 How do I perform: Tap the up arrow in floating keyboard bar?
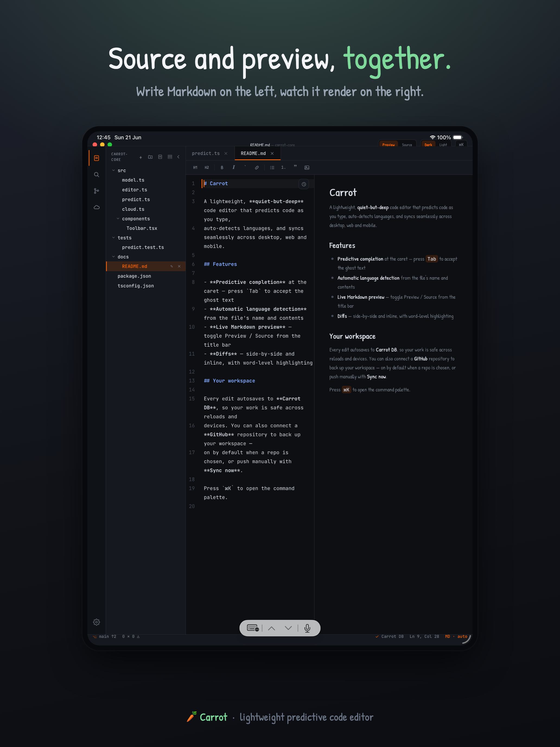(x=271, y=628)
